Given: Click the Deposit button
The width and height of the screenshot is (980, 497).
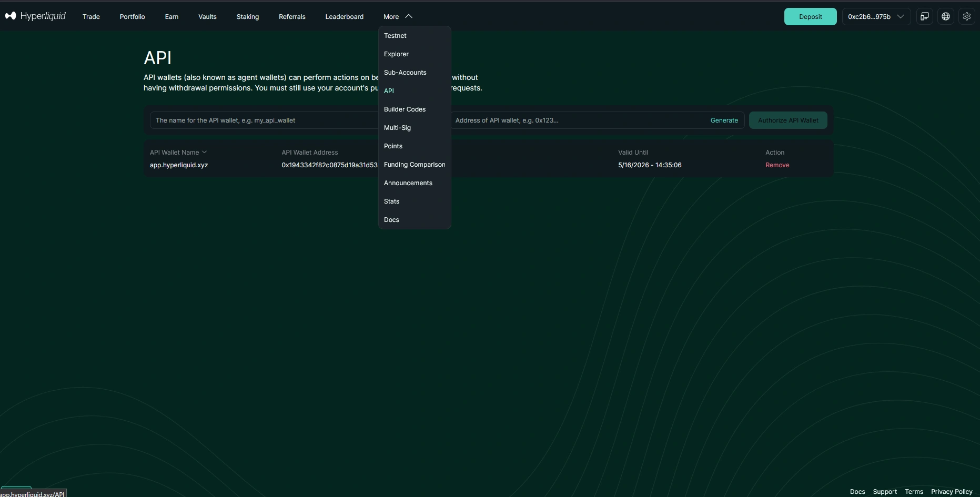Looking at the screenshot, I should click(810, 16).
